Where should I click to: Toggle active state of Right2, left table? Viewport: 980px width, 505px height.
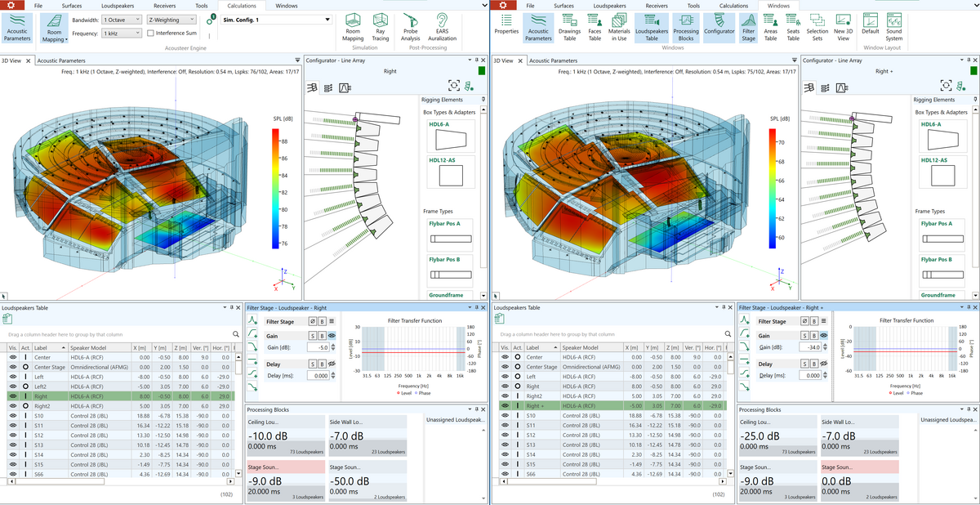(25, 405)
